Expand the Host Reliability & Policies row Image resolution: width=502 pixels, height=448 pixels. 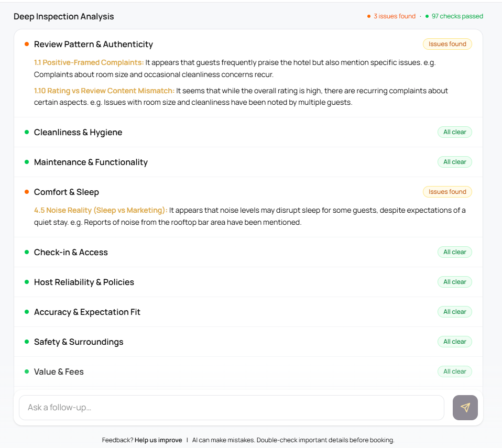(x=248, y=282)
